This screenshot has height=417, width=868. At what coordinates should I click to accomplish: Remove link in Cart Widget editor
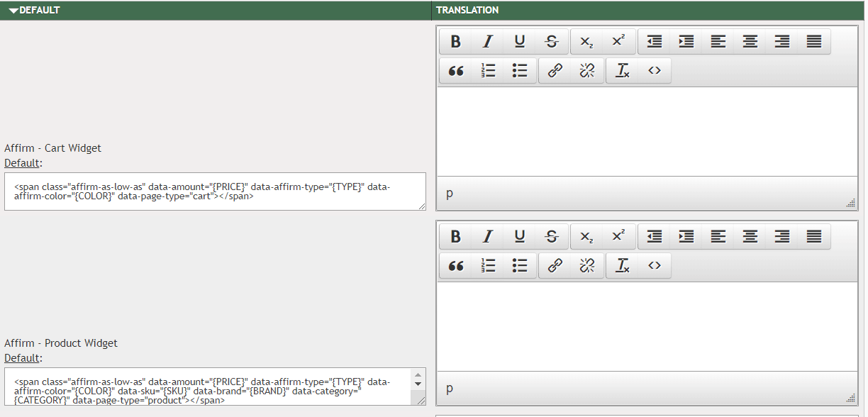(x=587, y=71)
